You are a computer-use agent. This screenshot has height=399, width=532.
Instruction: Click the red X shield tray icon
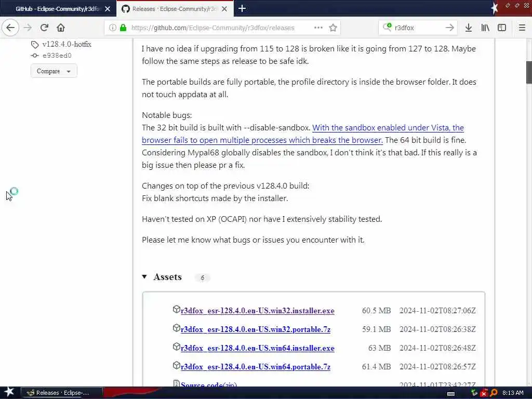pos(484,393)
